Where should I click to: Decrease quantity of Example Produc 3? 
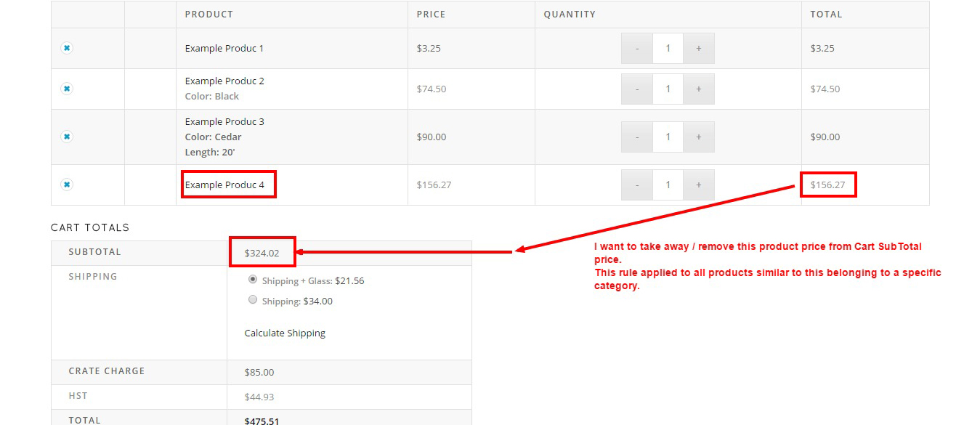[637, 137]
